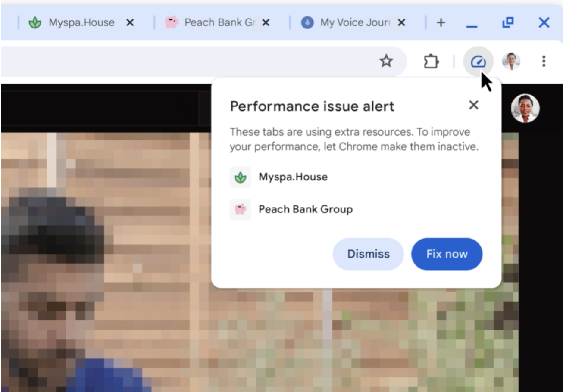Image resolution: width=563 pixels, height=392 pixels.
Task: Click the performance speedometer toolbar icon
Action: 478,62
